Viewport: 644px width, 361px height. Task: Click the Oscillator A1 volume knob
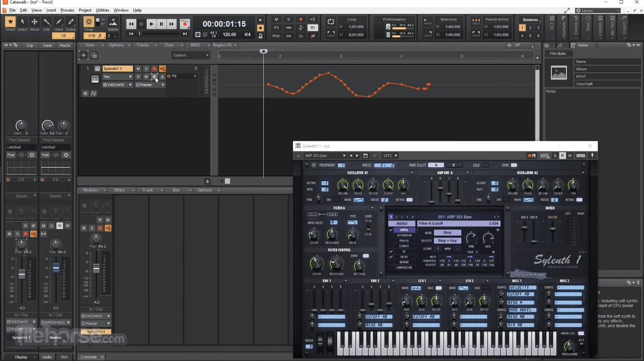343,185
